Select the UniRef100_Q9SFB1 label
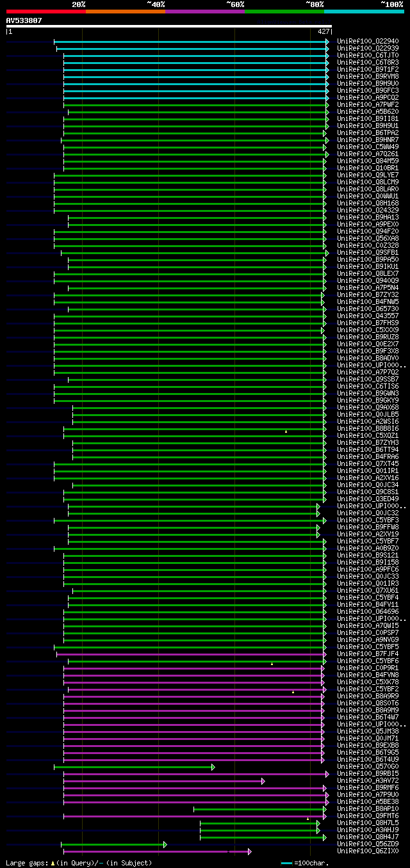 tap(368, 252)
